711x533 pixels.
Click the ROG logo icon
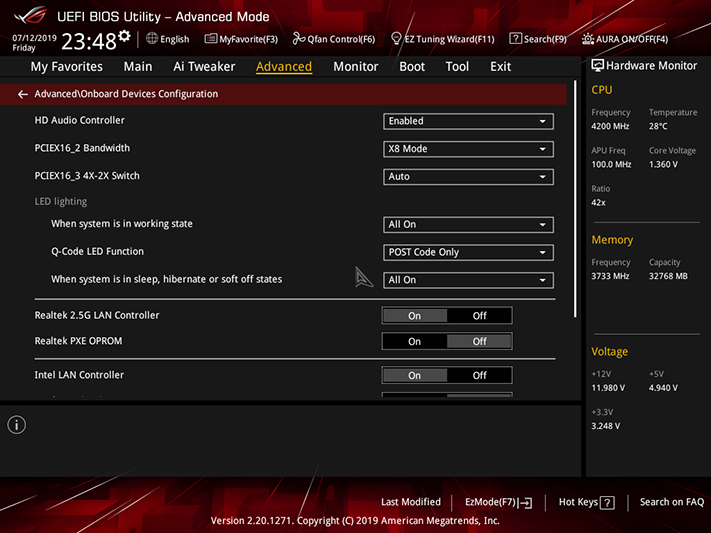coord(30,15)
